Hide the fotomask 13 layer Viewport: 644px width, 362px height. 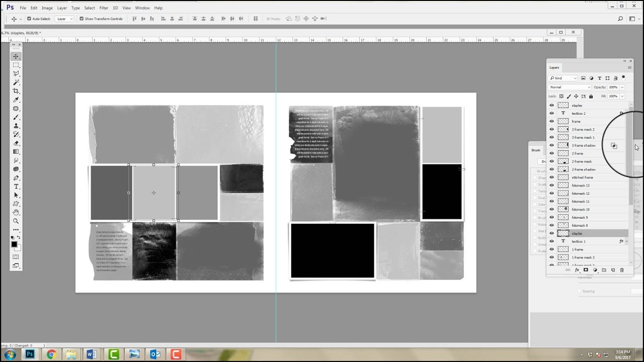click(x=551, y=186)
